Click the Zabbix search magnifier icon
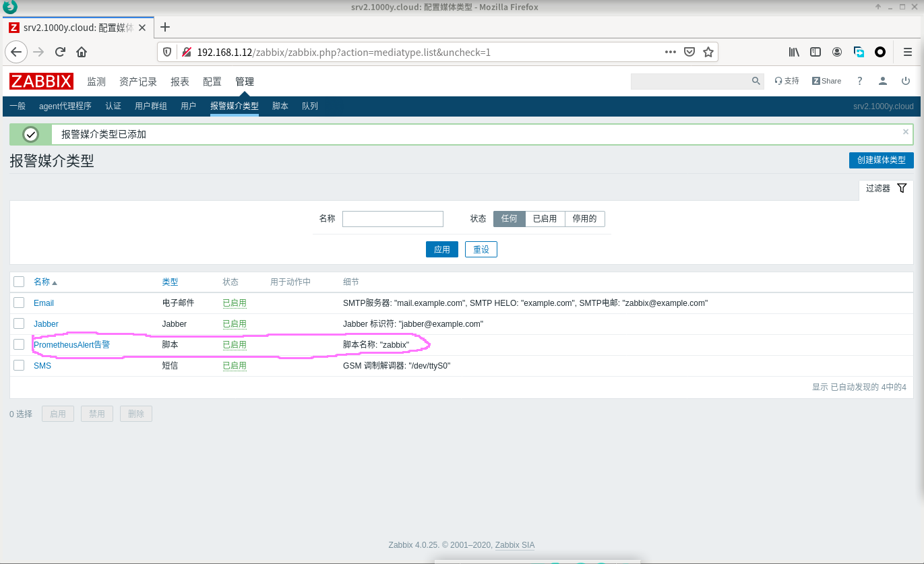Image resolution: width=924 pixels, height=564 pixels. [756, 81]
